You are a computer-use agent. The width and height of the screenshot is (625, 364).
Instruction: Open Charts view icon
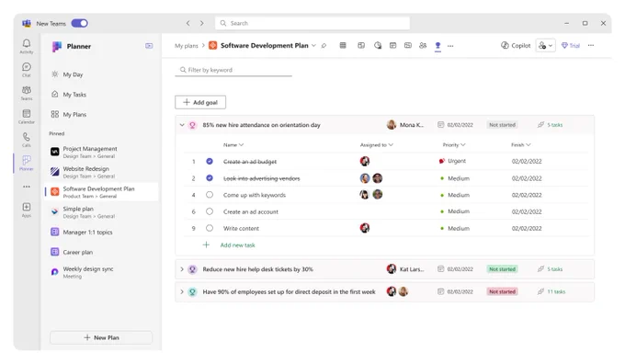click(378, 45)
